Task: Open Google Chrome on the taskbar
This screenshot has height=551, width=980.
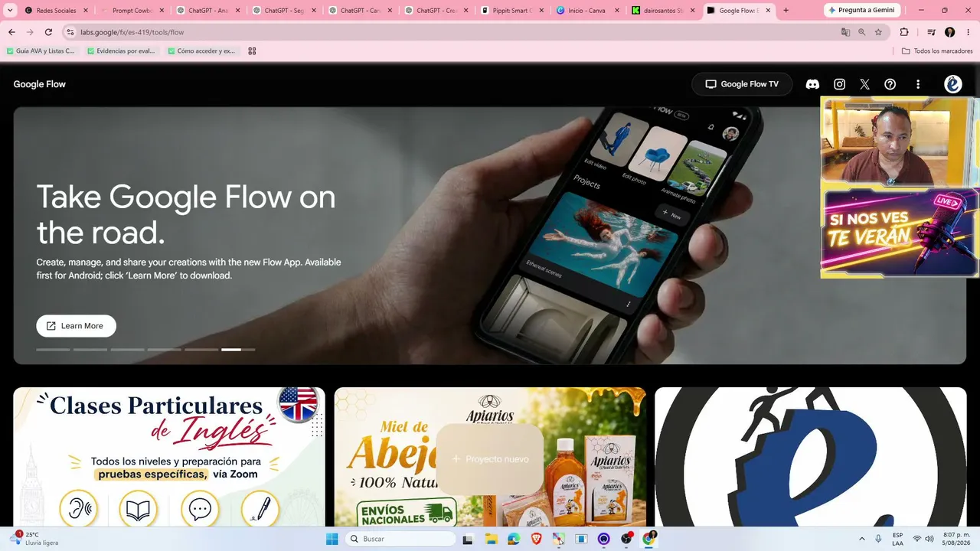Action: [x=649, y=539]
